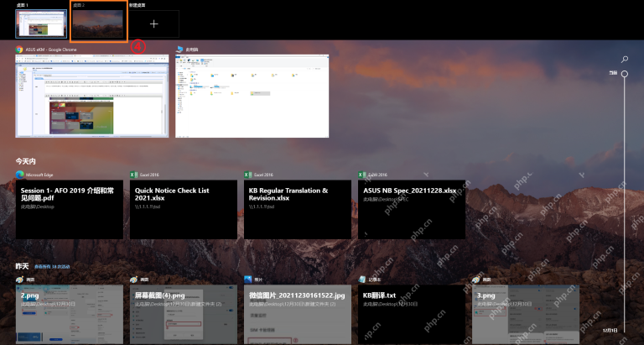Select the 桌面 2 desktop thumbnail
This screenshot has width=644, height=345.
98,24
